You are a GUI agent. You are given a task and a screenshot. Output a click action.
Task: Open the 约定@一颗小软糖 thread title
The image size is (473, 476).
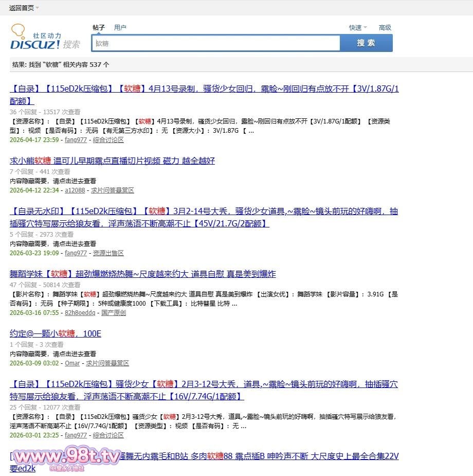click(x=56, y=333)
